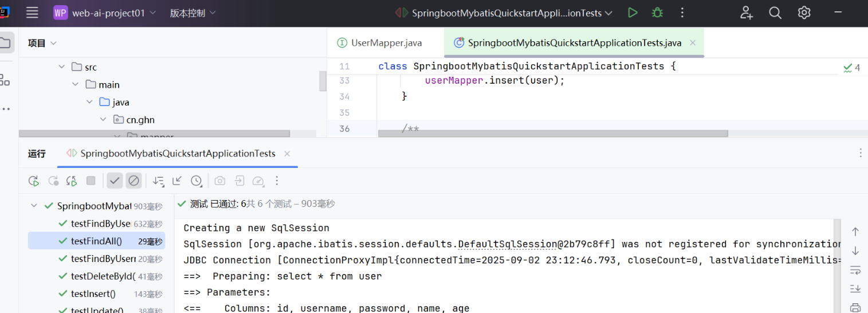Select the testDeleteById test result
The height and width of the screenshot is (313, 868).
(x=103, y=276)
